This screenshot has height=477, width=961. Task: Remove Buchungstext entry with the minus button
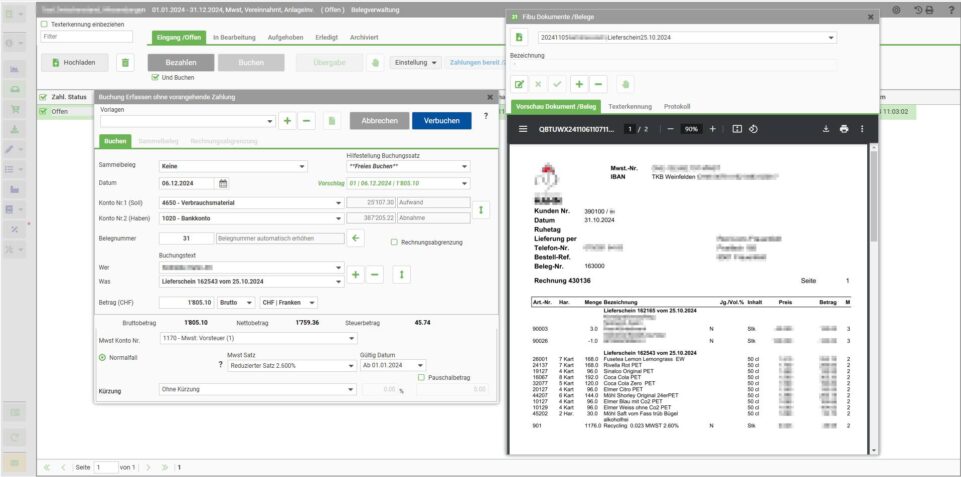pyautogui.click(x=374, y=275)
